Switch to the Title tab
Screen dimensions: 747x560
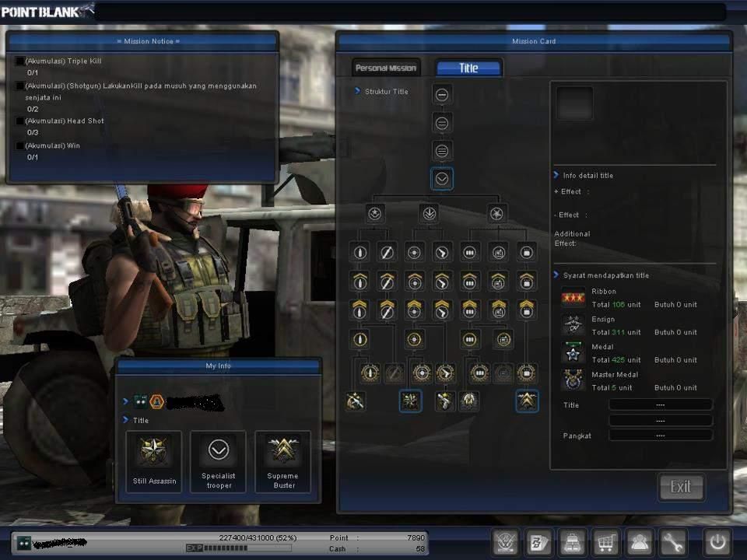click(x=468, y=68)
